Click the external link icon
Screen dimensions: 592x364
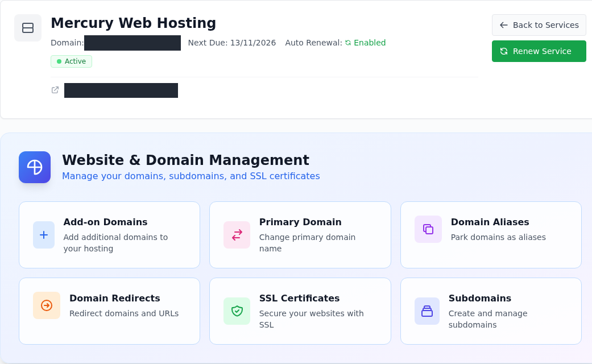55,90
